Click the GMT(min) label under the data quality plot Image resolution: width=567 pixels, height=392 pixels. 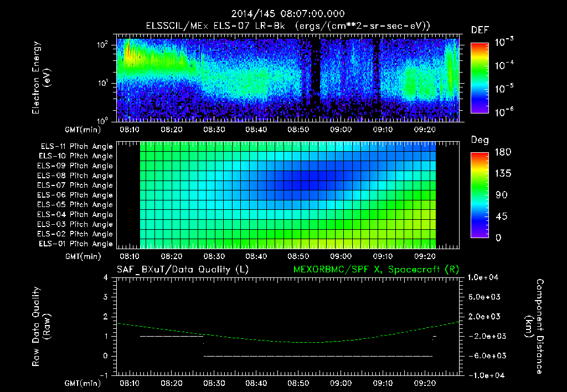83,383
